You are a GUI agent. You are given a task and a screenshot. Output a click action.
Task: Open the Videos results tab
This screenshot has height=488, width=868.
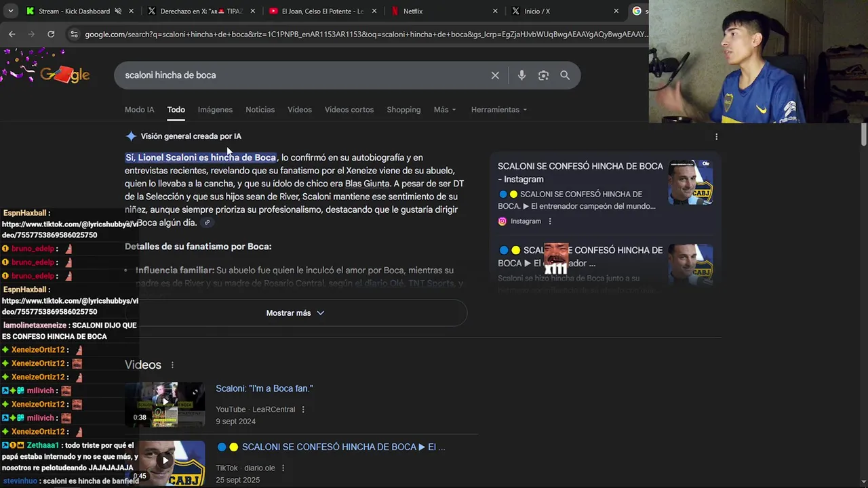(x=300, y=110)
